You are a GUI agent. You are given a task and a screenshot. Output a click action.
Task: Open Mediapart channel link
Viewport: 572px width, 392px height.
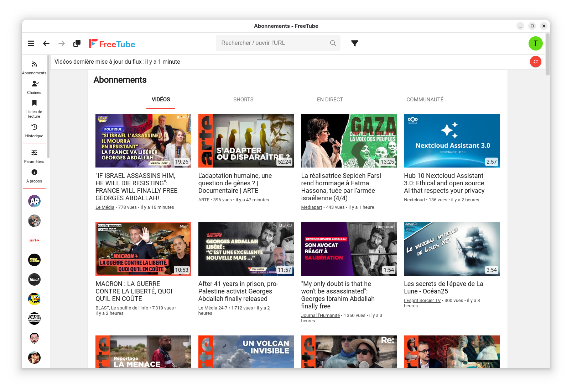311,207
